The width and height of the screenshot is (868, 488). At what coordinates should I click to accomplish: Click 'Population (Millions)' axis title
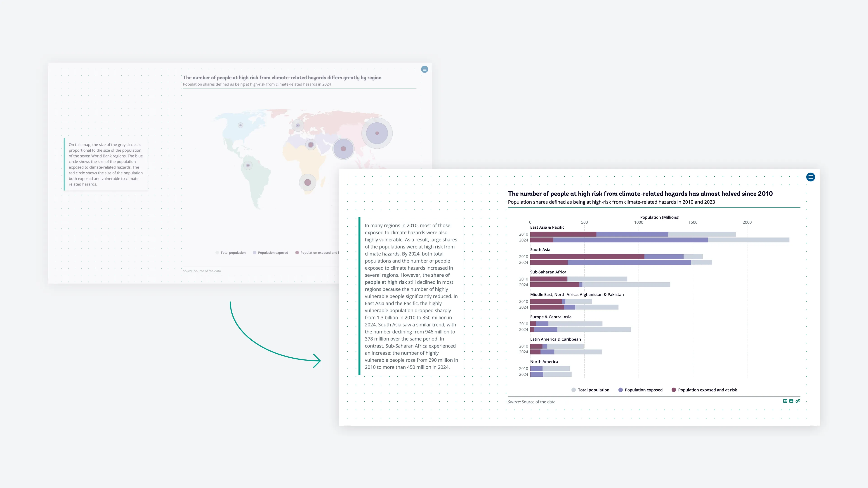tap(659, 217)
